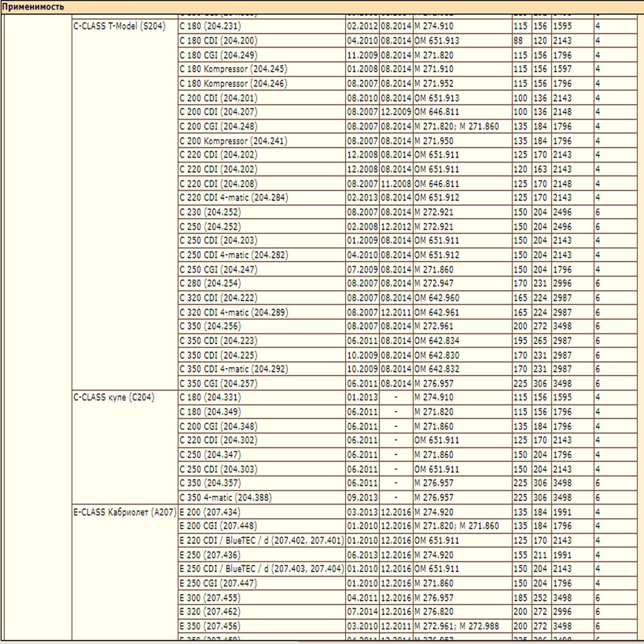
Task: Select the C 250 (204.347) coupe model
Action: [x=210, y=455]
